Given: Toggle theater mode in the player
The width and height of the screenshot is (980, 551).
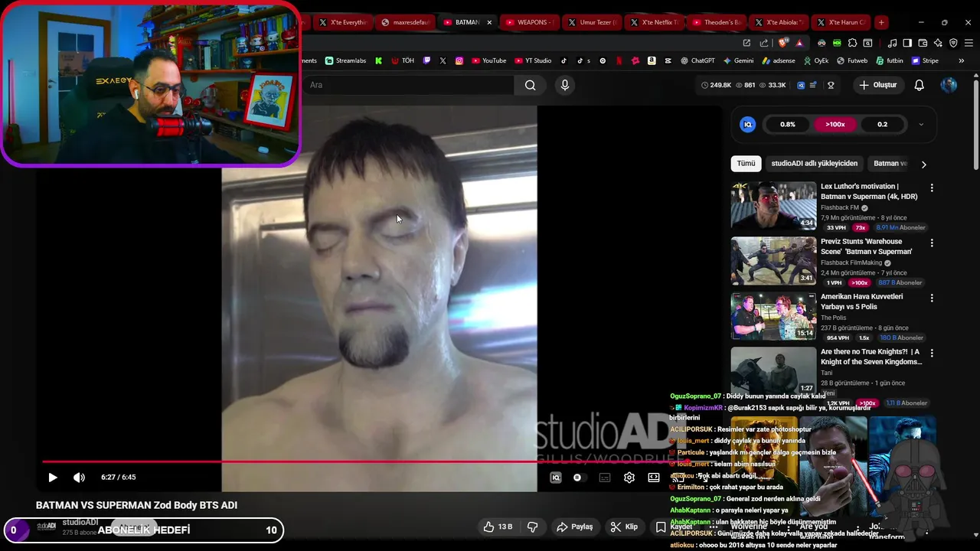Looking at the screenshot, I should (x=654, y=478).
